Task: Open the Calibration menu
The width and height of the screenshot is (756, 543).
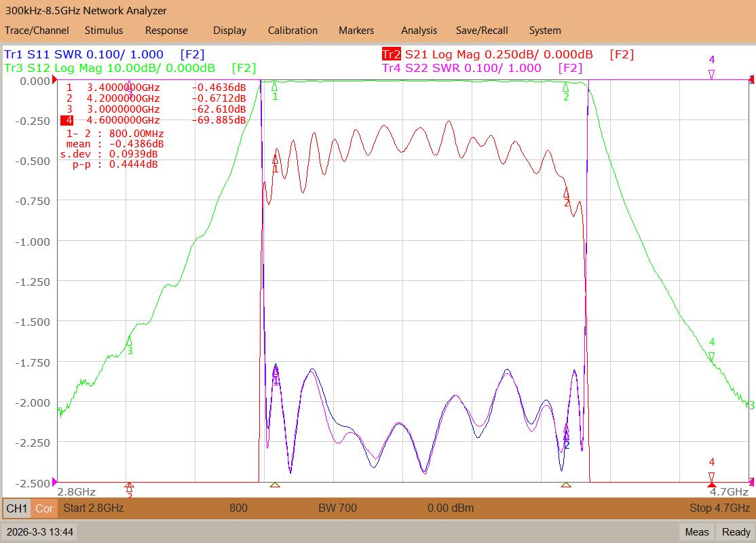Action: [292, 31]
